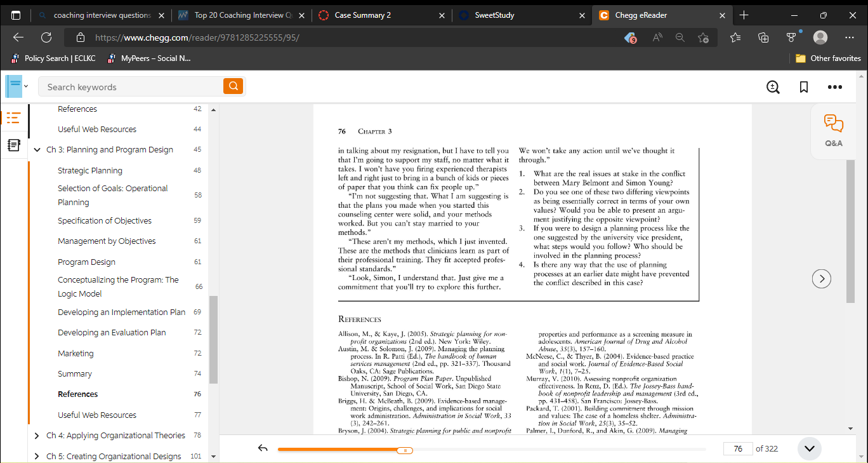Click the contents panel scrollbar thumb
Viewport: 868px width, 463px height.
[x=213, y=340]
